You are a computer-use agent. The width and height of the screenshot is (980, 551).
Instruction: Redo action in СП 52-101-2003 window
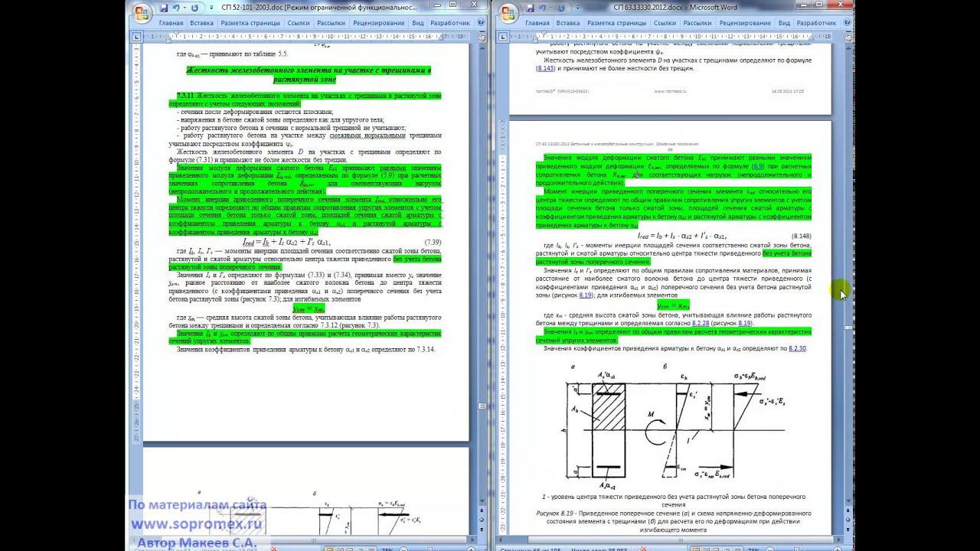pos(194,8)
